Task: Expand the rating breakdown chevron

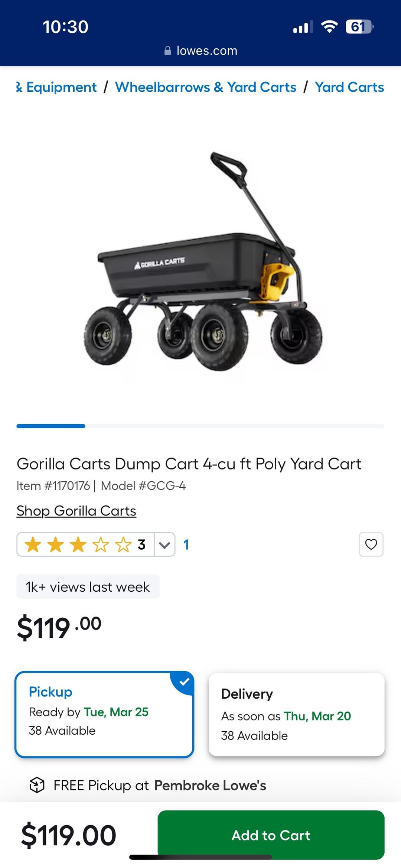Action: point(164,544)
